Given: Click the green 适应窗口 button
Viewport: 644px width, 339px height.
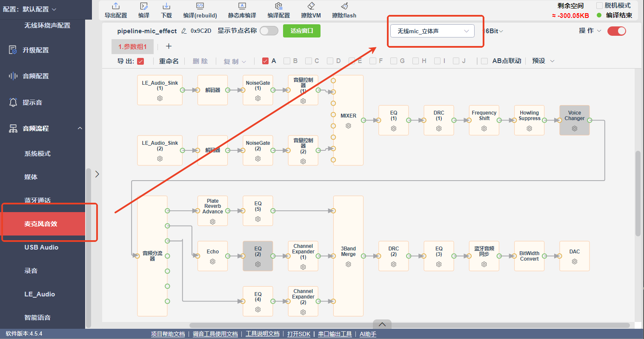Looking at the screenshot, I should 302,31.
